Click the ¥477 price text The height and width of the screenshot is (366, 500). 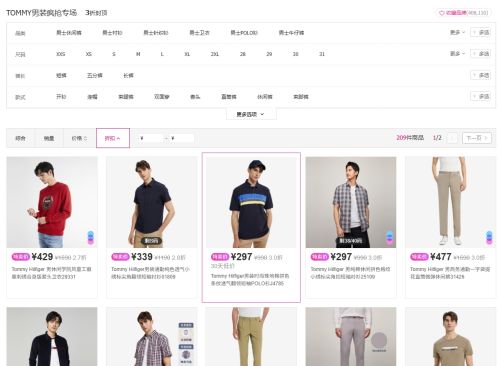[x=441, y=257]
